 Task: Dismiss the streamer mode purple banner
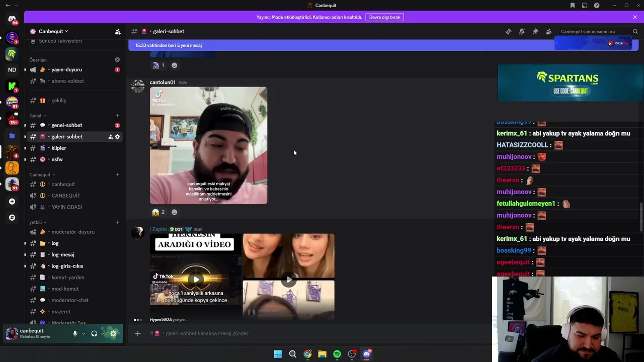[x=635, y=17]
